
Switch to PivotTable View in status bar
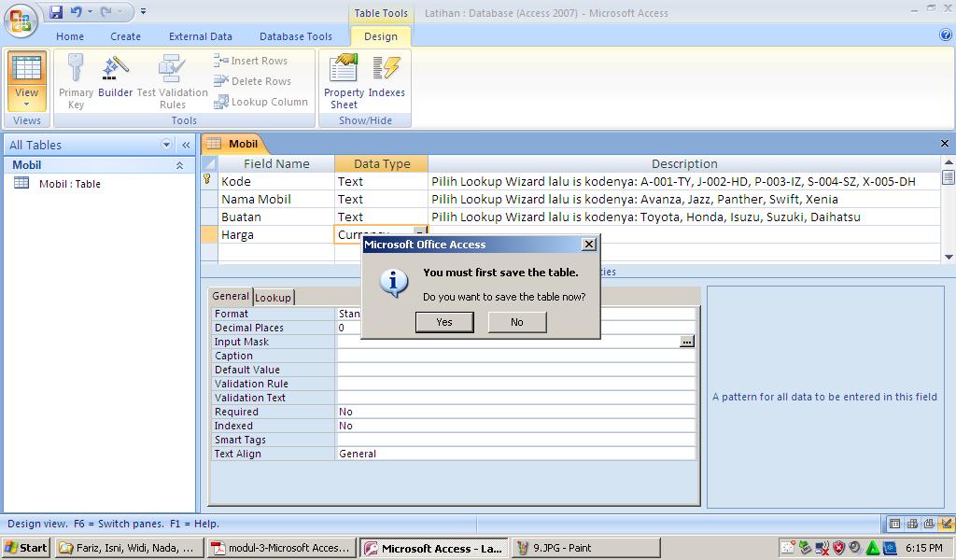click(912, 524)
